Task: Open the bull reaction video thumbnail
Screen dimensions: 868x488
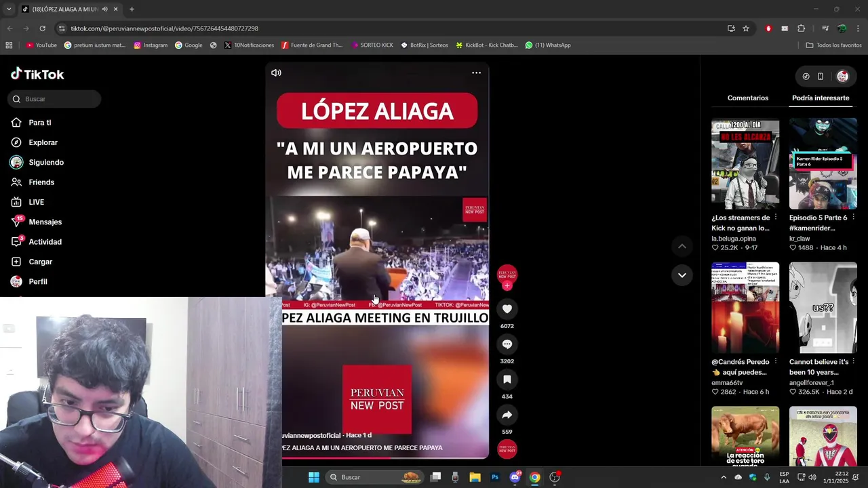Action: pos(745,436)
